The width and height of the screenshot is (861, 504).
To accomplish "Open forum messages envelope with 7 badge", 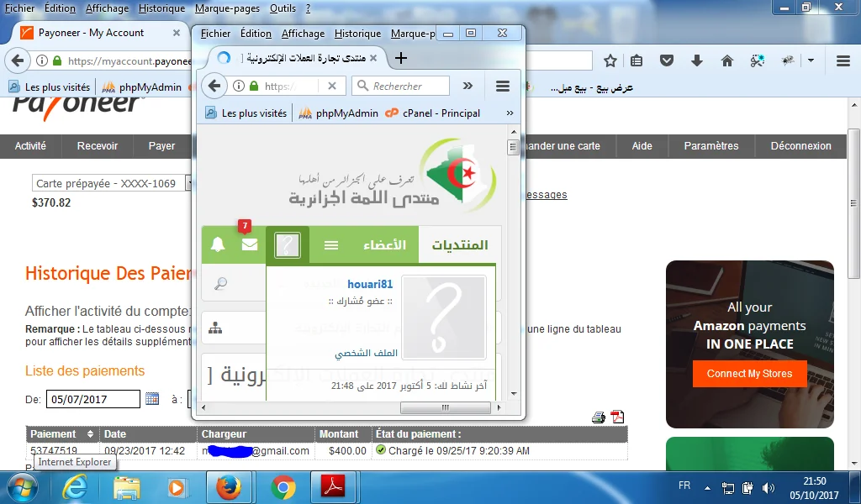I will (x=249, y=245).
